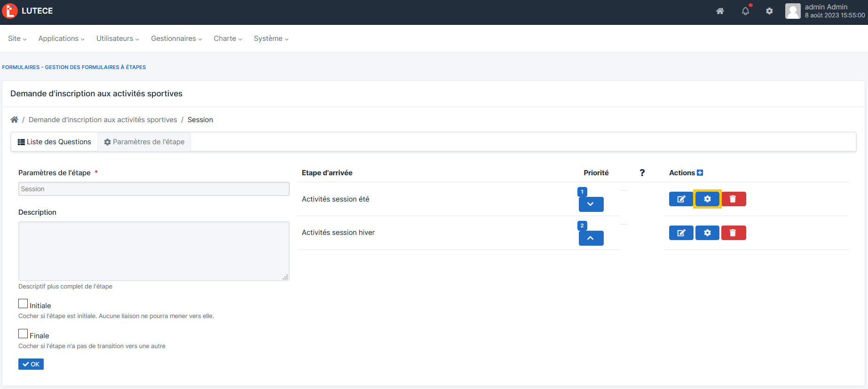Check the Finale checkbox
Screen dimensions: 868x389
(x=23, y=334)
